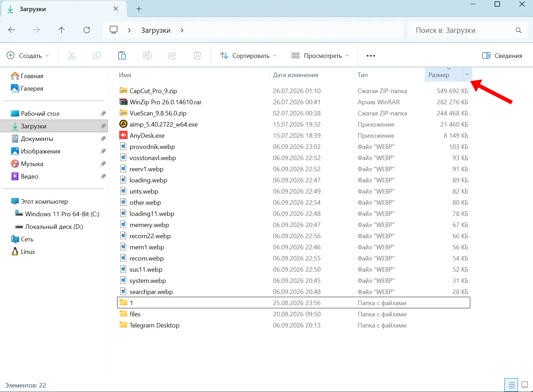Click the Cut scissors icon

click(72, 55)
